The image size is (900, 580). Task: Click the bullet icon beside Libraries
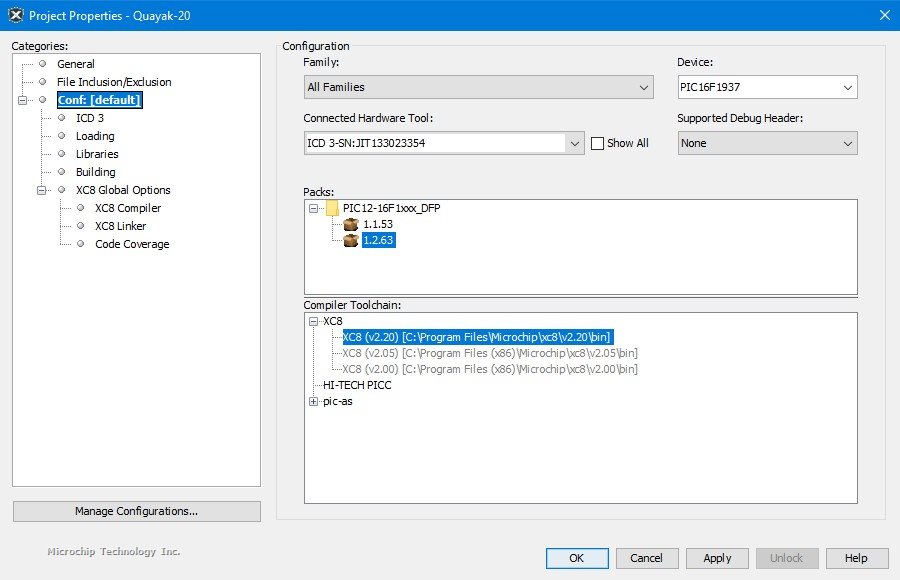pos(61,154)
